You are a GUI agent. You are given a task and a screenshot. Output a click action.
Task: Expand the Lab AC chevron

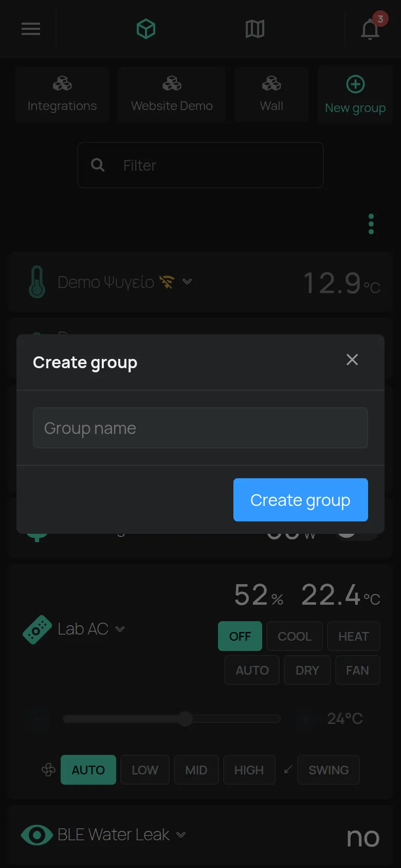120,629
